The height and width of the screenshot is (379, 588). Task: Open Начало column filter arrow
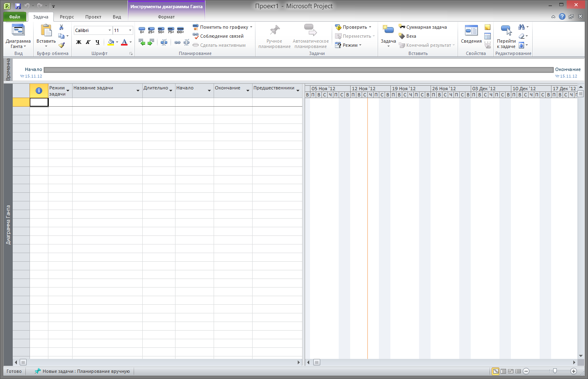[209, 91]
